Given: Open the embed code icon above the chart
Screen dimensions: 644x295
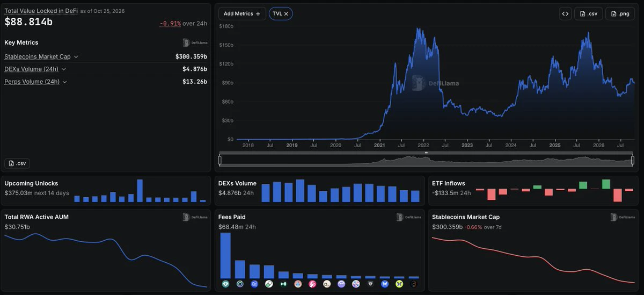Looking at the screenshot, I should click(x=565, y=13).
